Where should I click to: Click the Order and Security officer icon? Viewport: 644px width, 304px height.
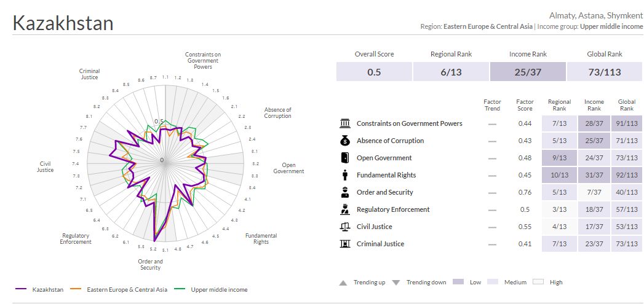point(345,192)
